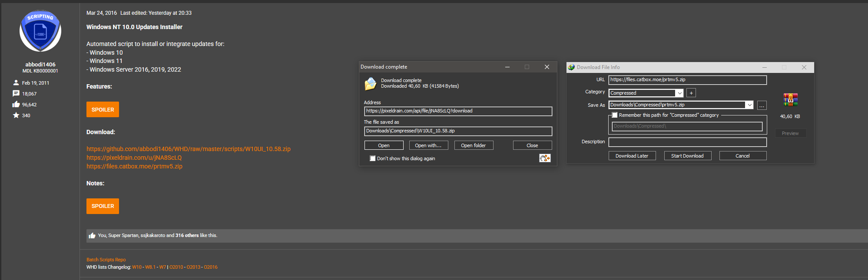Expand the Save As path dropdown
Viewport: 868px width, 280px height.
coord(749,105)
